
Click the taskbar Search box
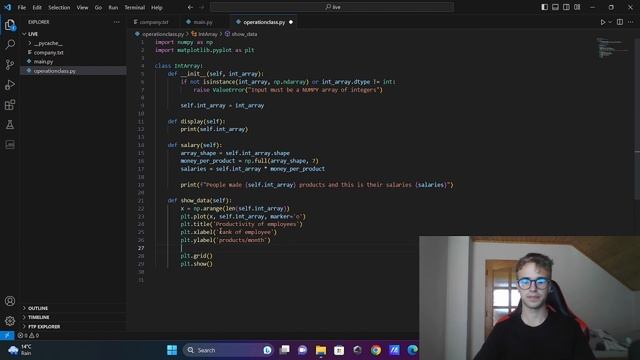coord(228,350)
